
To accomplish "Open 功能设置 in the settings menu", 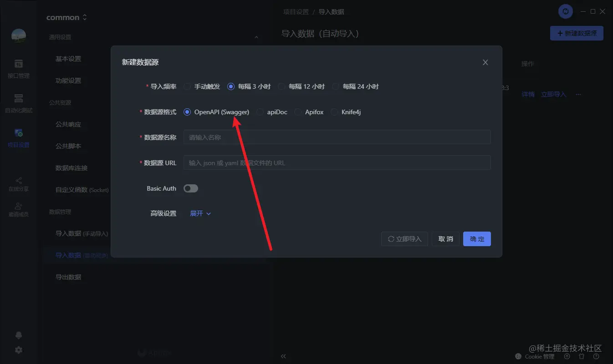I will coord(68,81).
